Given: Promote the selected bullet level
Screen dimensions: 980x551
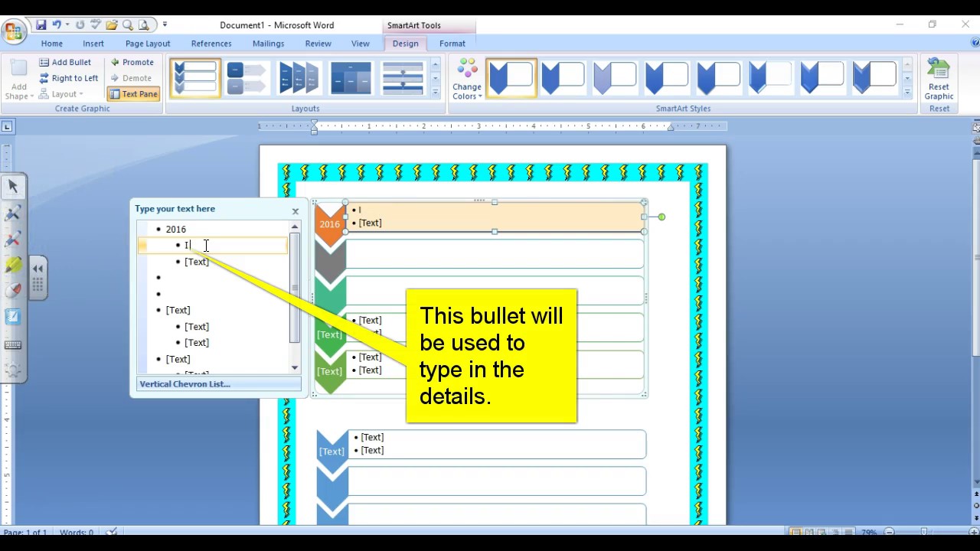Looking at the screenshot, I should [x=132, y=62].
